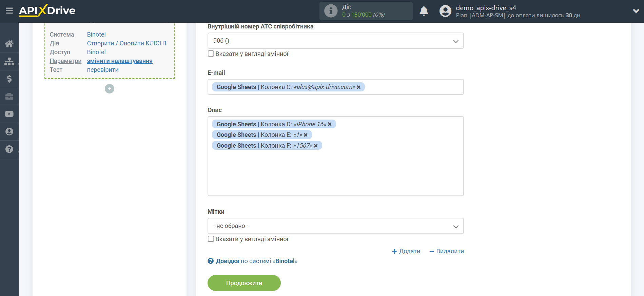
Task: Open the briefcase icon in sidebar
Action: click(x=9, y=97)
